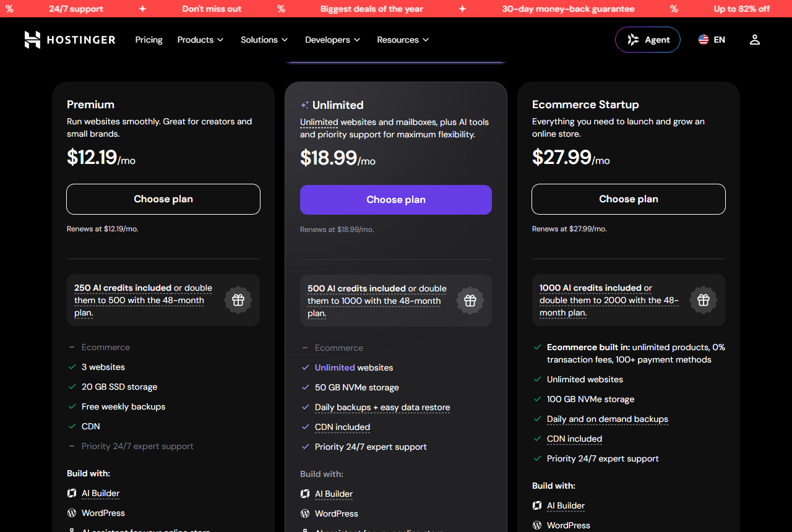The height and width of the screenshot is (532, 792).
Task: Click Premium plan heading
Action: coord(90,105)
